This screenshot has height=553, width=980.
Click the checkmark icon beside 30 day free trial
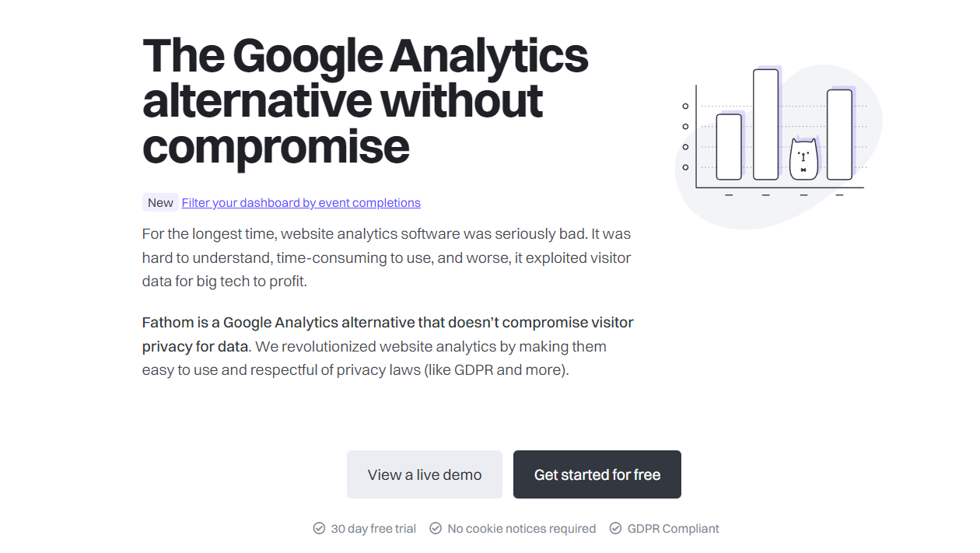coord(319,528)
